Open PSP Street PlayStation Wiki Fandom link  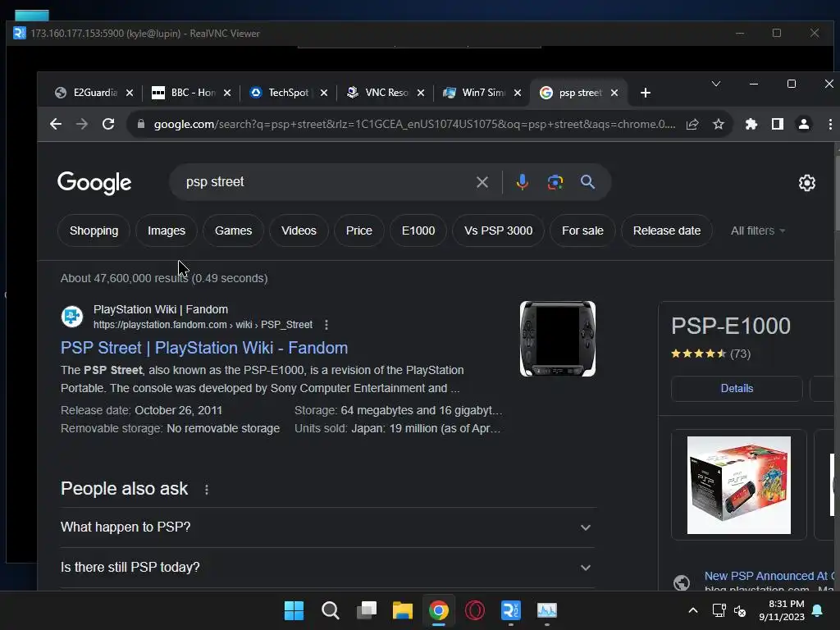(204, 348)
